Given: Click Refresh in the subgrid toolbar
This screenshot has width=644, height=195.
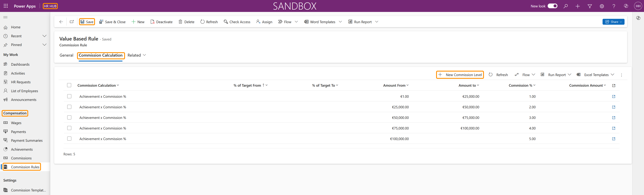Looking at the screenshot, I should click(x=498, y=75).
